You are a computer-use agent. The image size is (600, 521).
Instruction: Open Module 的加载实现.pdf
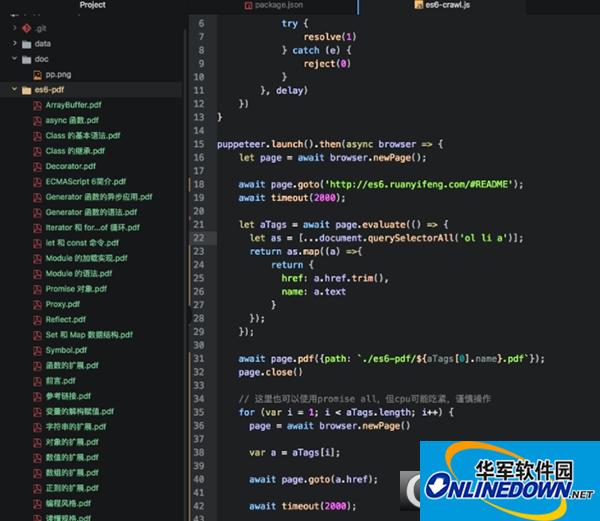click(86, 258)
